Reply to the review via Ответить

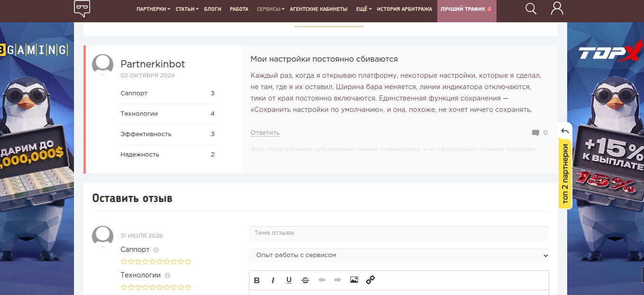point(265,133)
